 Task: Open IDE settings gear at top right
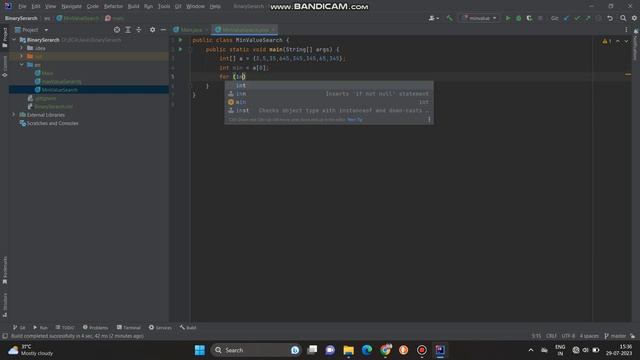tap(634, 18)
